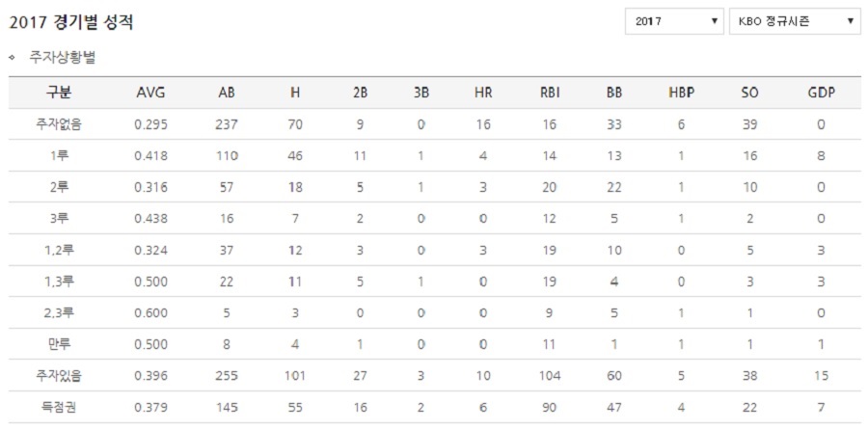Click the 237 at-bats value in 주자없음 row
The width and height of the screenshot is (868, 430).
click(x=227, y=125)
